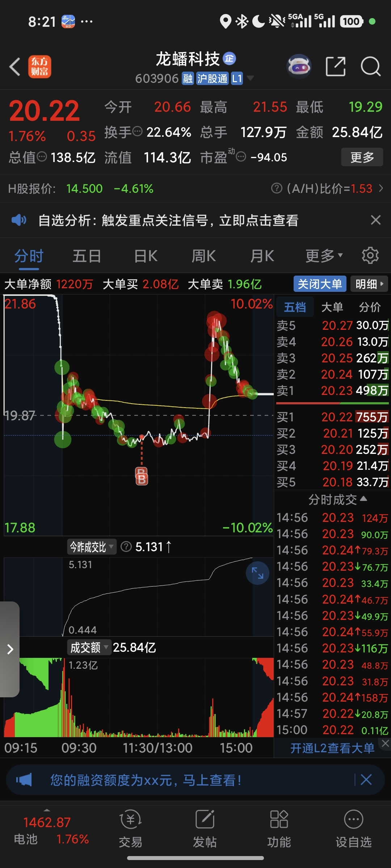Tap the A/H ratio question mark icon

click(x=277, y=188)
